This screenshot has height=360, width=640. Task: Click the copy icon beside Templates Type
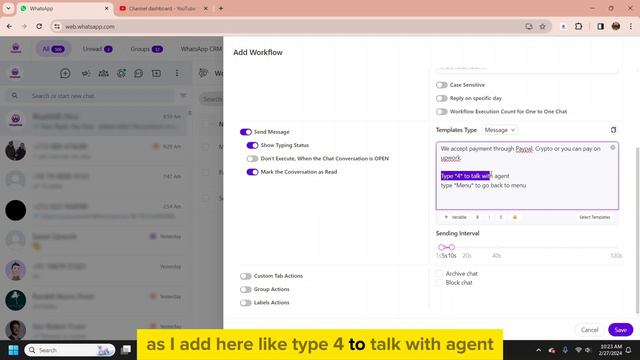[613, 130]
